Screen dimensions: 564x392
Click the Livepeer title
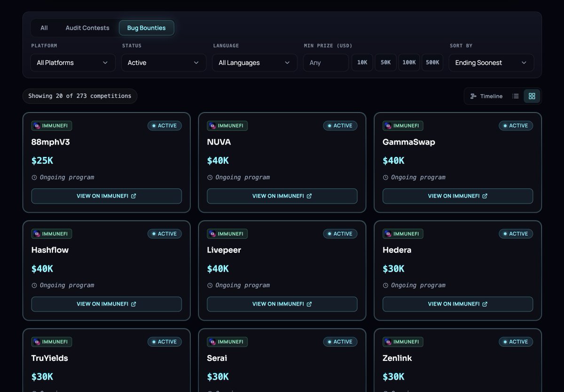coord(224,250)
